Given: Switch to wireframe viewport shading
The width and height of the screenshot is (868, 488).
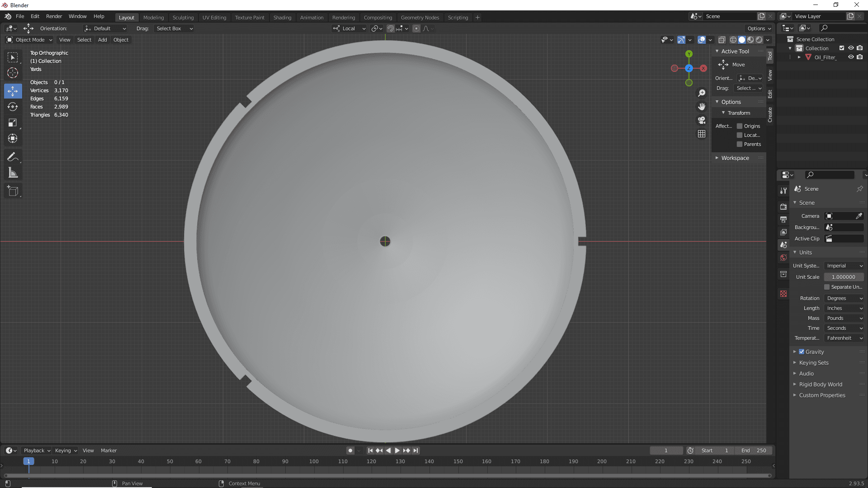Looking at the screenshot, I should (x=733, y=40).
